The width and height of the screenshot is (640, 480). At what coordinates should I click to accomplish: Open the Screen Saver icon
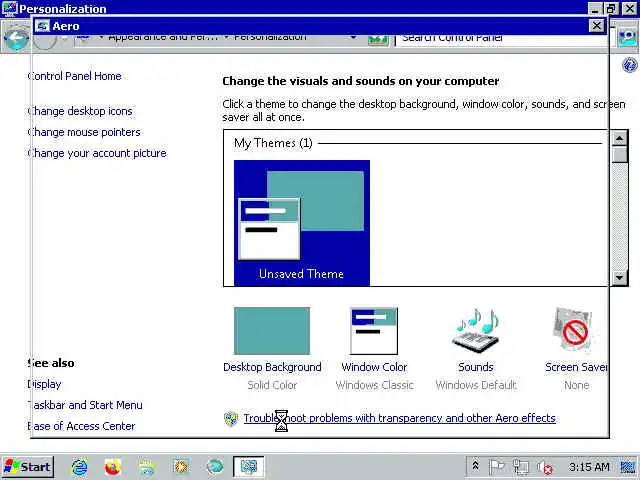573,330
